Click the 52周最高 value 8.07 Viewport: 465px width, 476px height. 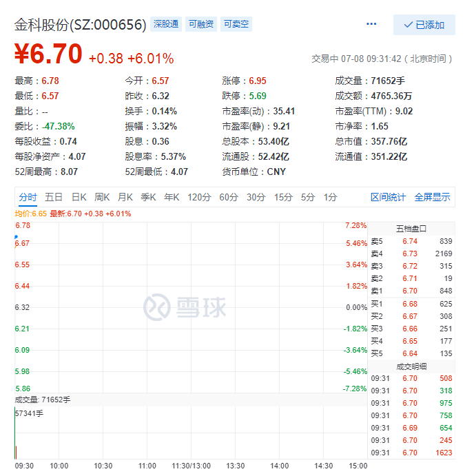coord(69,172)
